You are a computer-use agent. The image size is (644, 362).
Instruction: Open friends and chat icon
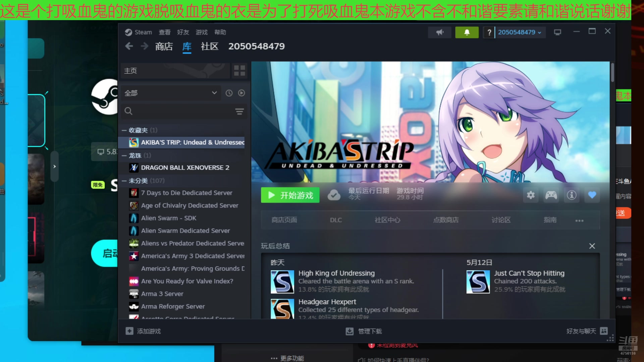pyautogui.click(x=604, y=331)
